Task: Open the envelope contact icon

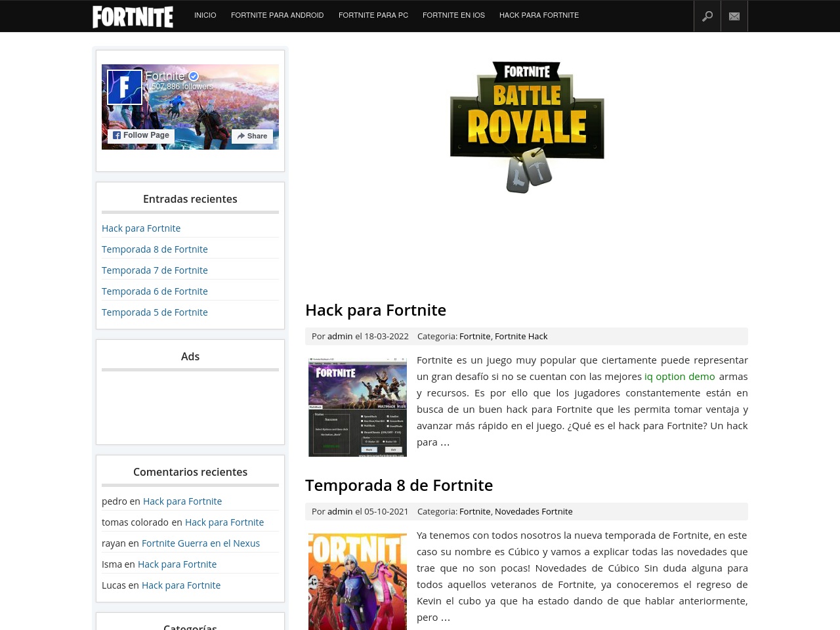Action: [x=734, y=16]
